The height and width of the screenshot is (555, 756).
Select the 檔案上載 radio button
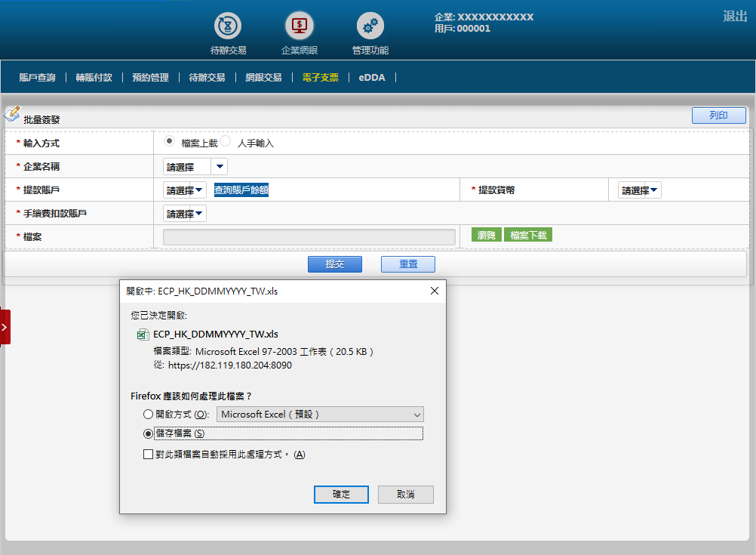pos(170,141)
